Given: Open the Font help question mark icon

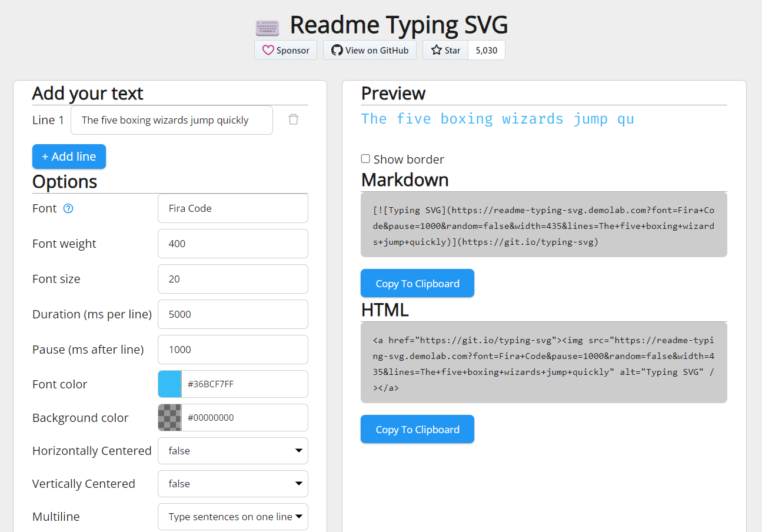Looking at the screenshot, I should 69,208.
